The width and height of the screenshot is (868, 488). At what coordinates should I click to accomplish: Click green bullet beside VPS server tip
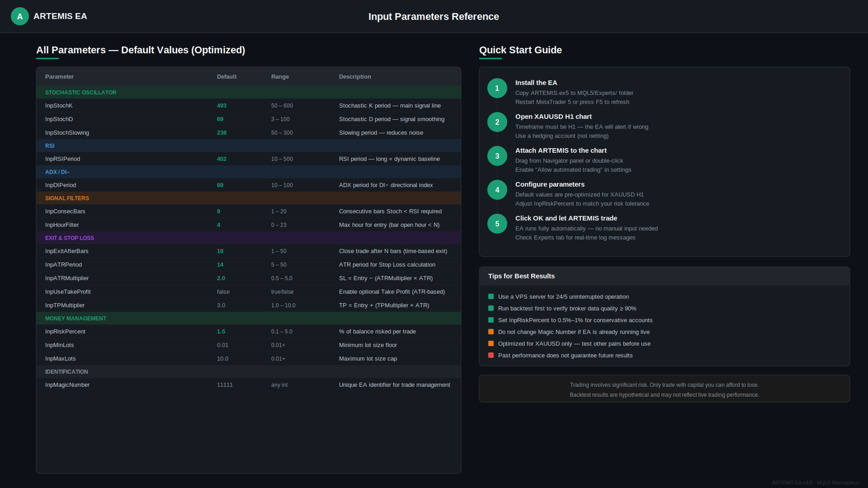click(x=491, y=297)
